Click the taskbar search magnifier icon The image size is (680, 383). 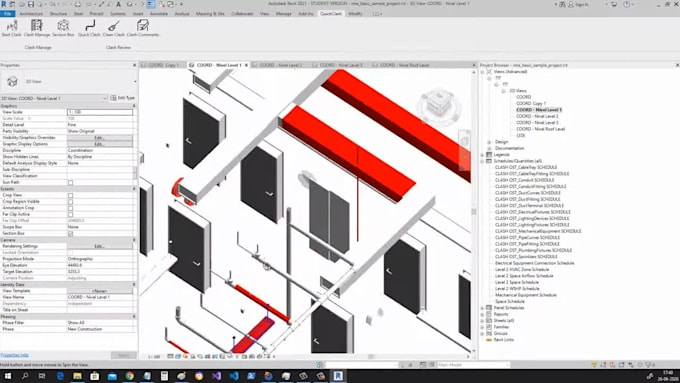[x=25, y=376]
